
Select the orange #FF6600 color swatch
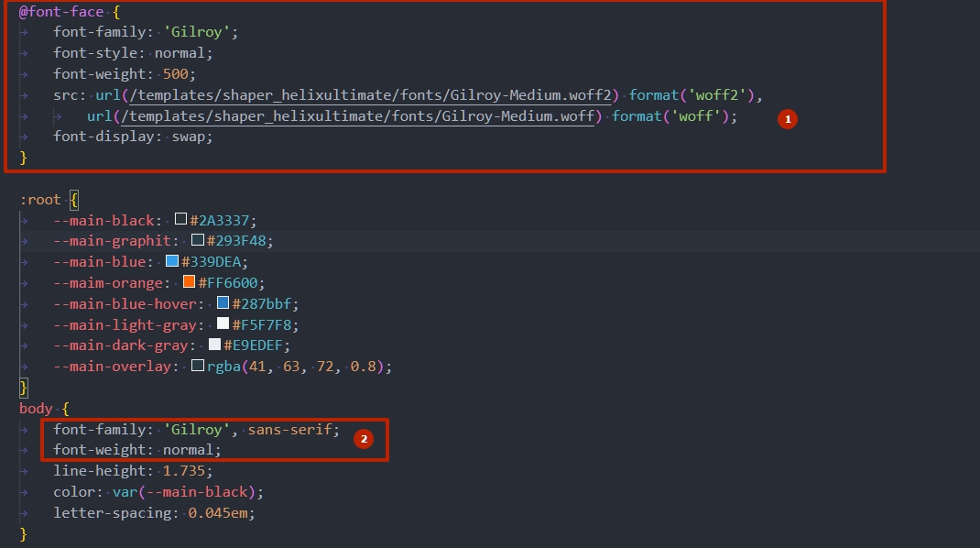point(189,283)
